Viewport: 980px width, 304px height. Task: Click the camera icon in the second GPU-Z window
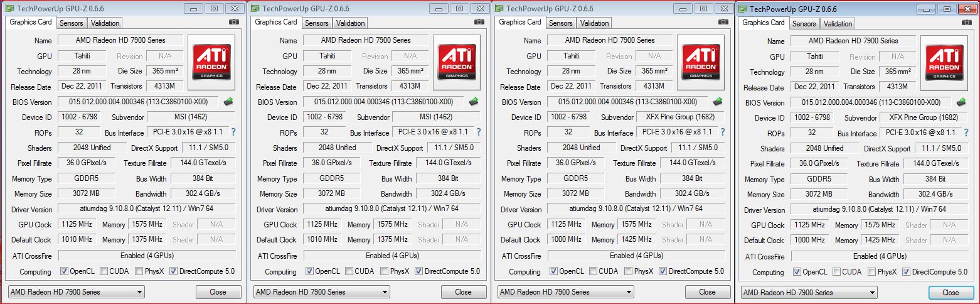pos(479,22)
